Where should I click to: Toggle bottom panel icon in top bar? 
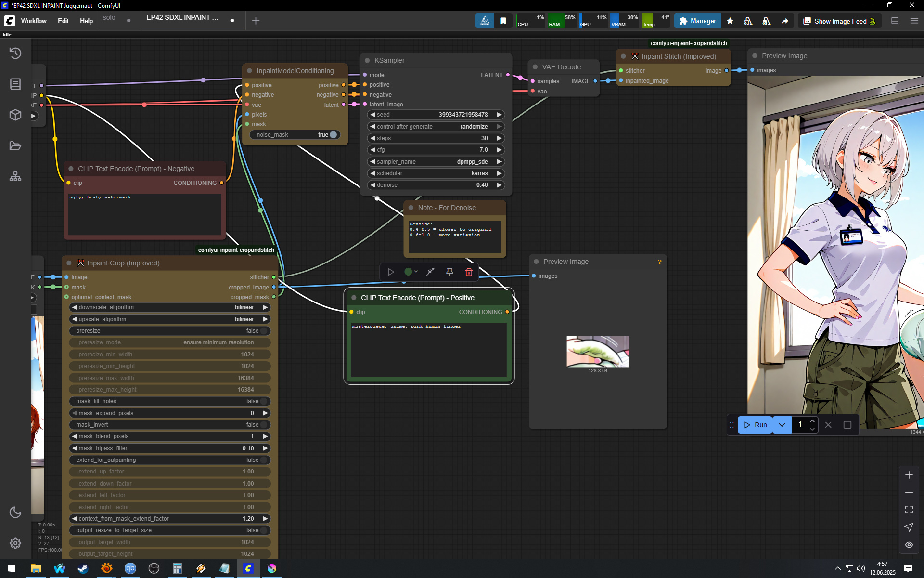tap(895, 21)
